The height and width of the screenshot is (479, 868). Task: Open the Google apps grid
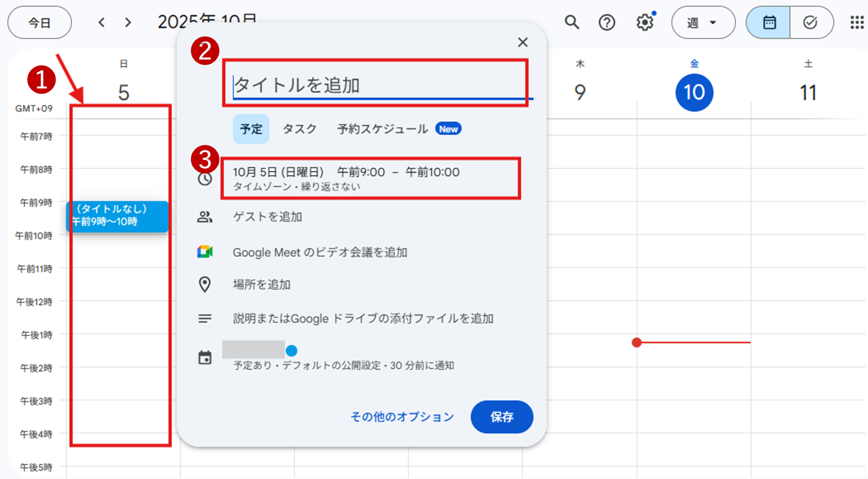(x=857, y=22)
